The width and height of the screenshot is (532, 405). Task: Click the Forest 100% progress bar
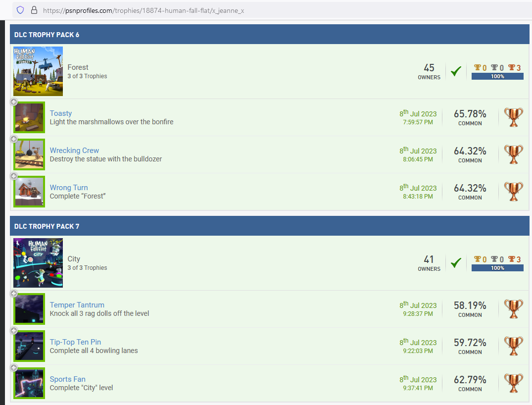pos(497,76)
